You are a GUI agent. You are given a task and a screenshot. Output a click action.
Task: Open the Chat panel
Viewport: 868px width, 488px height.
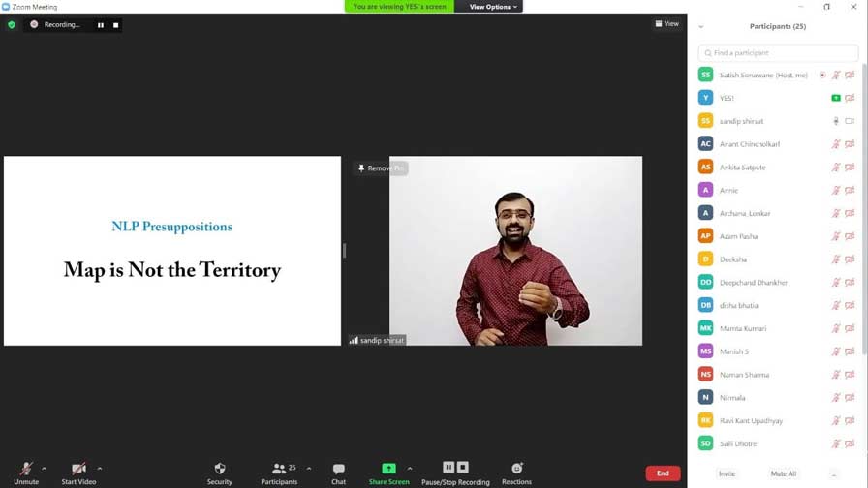point(338,469)
